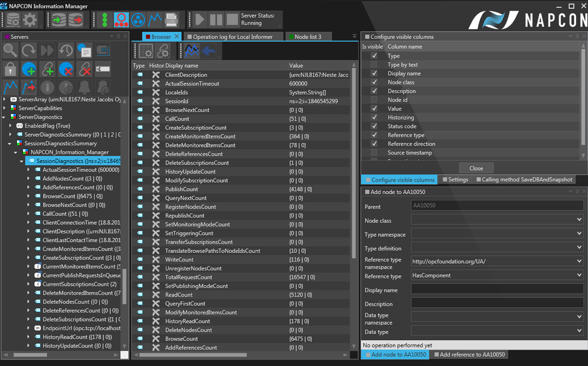588x366 pixels.
Task: Uncheck the Historizing column checkbox
Action: coord(374,117)
